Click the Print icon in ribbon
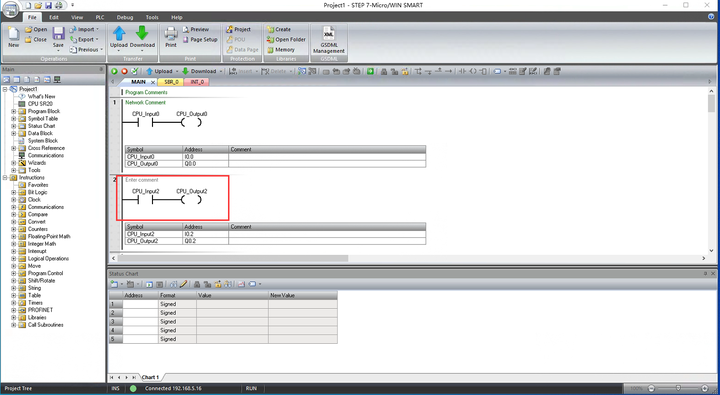720x395 pixels. click(171, 37)
